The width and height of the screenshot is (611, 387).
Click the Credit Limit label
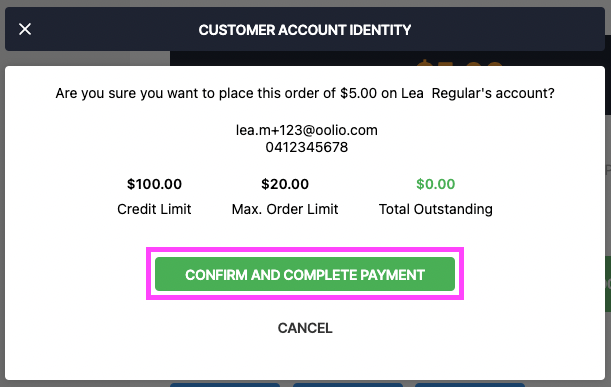[x=154, y=209]
